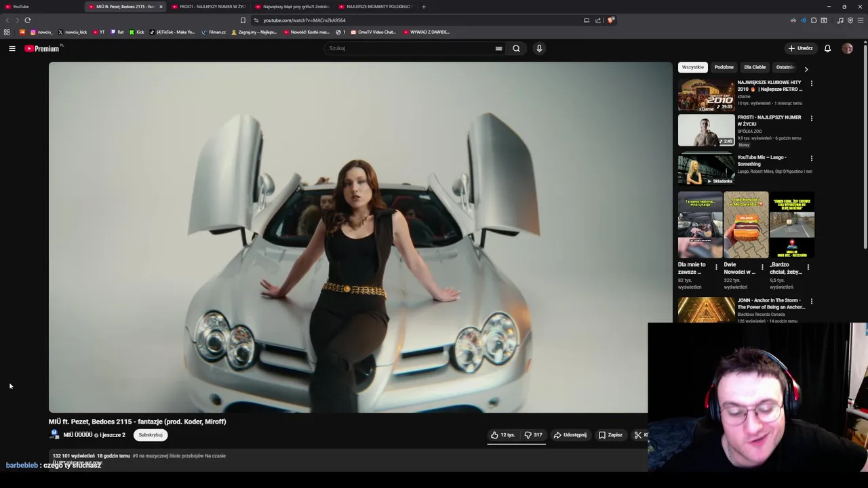This screenshot has height=488, width=868.
Task: Go back in browser history
Action: (x=7, y=20)
